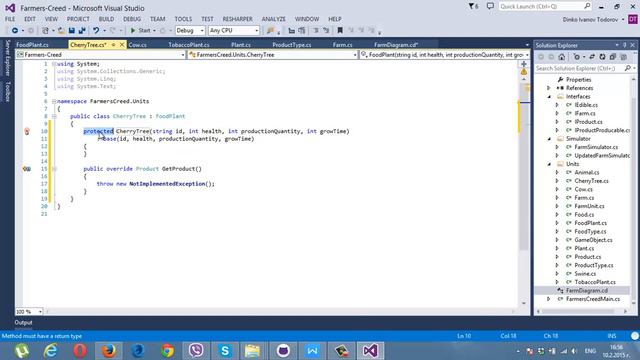Screen dimensions: 640x360
Task: Click the notifications flag icon
Action: [473, 6]
